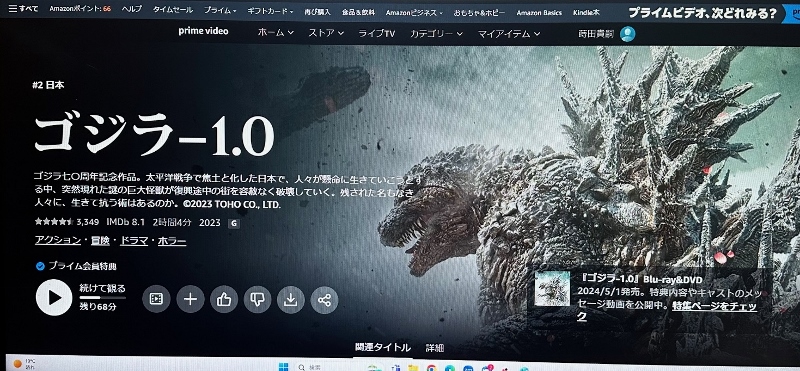Click the 『ゴジラ-1.0』Blu-ray&DVD promo title
800x371 pixels.
[x=642, y=280]
